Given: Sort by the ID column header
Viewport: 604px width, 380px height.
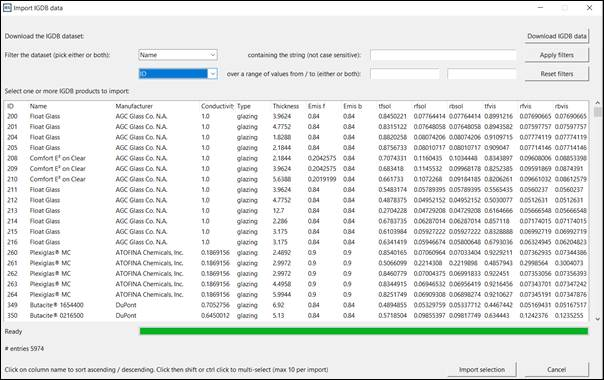Looking at the screenshot, I should coord(10,106).
